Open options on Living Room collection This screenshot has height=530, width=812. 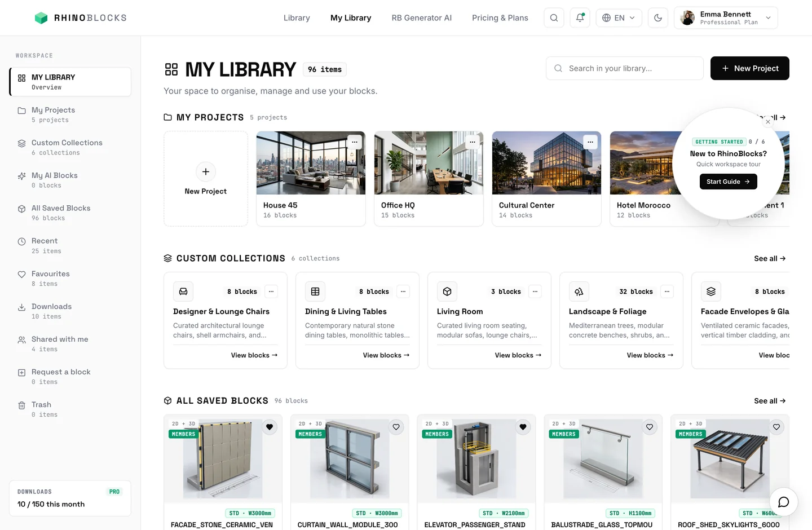[535, 291]
